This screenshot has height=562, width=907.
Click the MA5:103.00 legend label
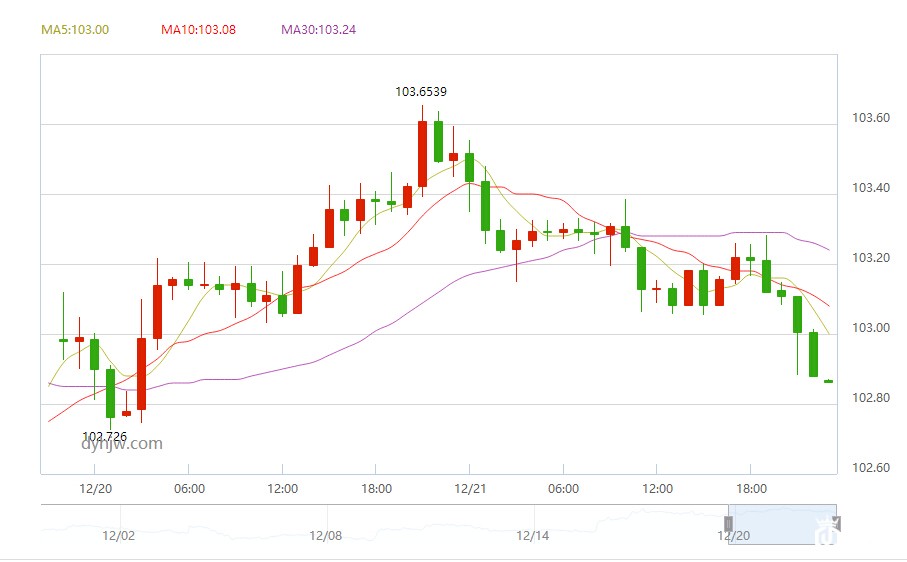(x=75, y=30)
